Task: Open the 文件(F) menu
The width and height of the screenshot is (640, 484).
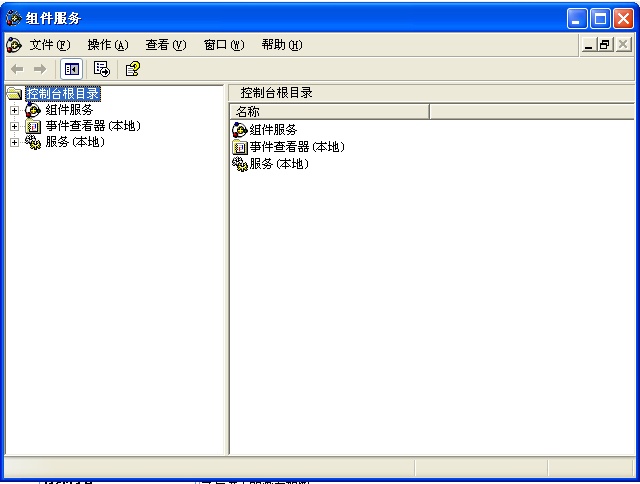Action: 50,44
